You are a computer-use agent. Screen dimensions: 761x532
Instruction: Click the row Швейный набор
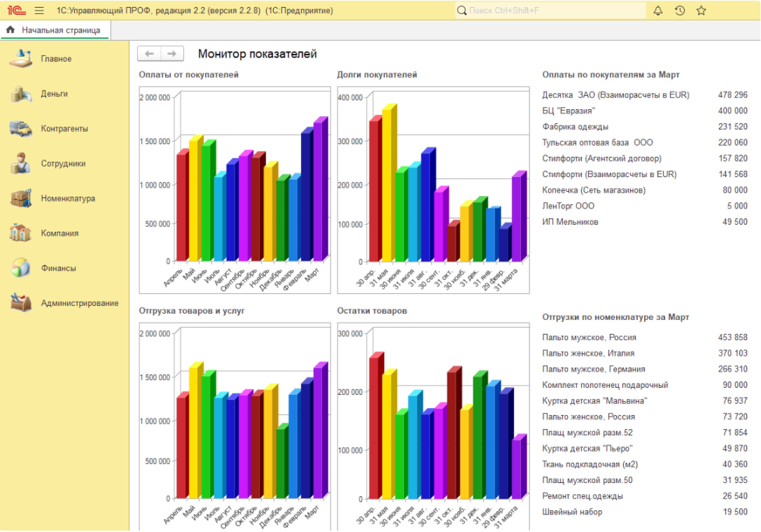click(645, 512)
